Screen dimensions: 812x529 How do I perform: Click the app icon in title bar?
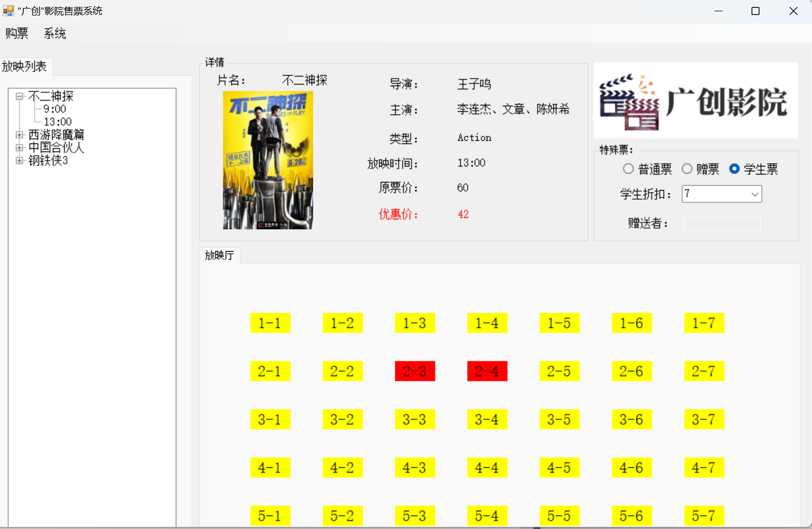click(x=8, y=11)
